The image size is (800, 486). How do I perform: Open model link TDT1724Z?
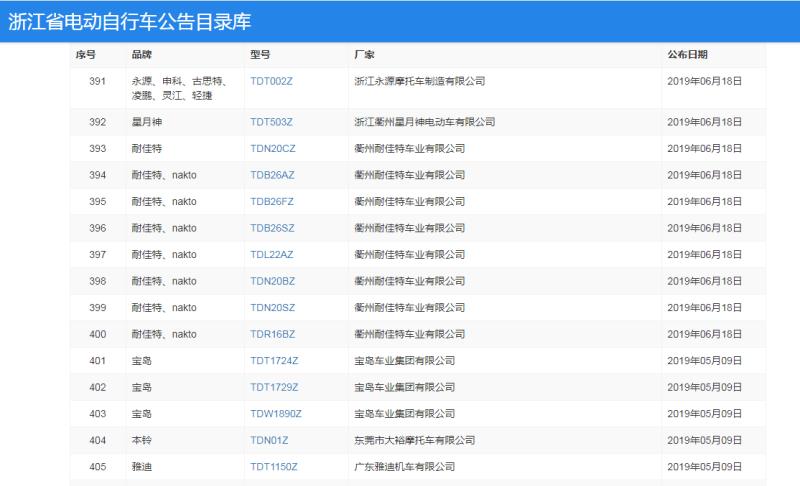(274, 361)
